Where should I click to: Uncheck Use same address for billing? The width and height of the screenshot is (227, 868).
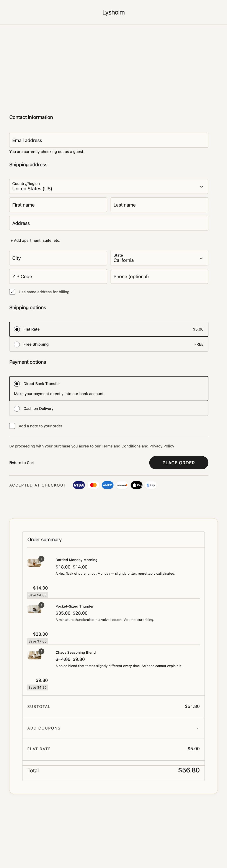point(12,292)
